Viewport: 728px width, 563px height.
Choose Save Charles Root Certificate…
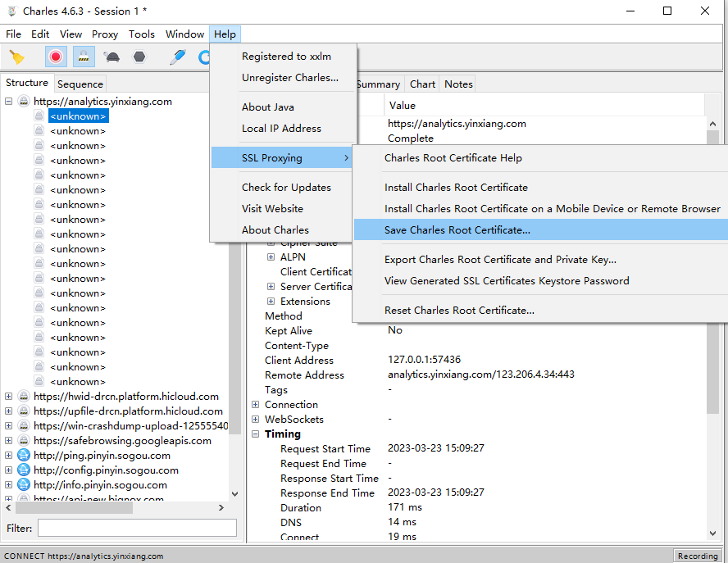541,229
